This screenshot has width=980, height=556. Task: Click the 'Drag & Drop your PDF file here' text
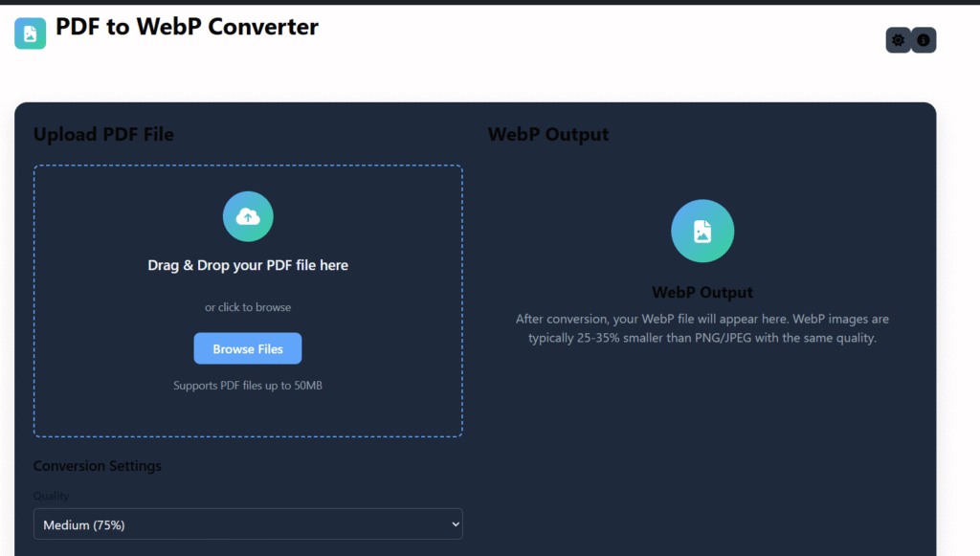click(248, 265)
